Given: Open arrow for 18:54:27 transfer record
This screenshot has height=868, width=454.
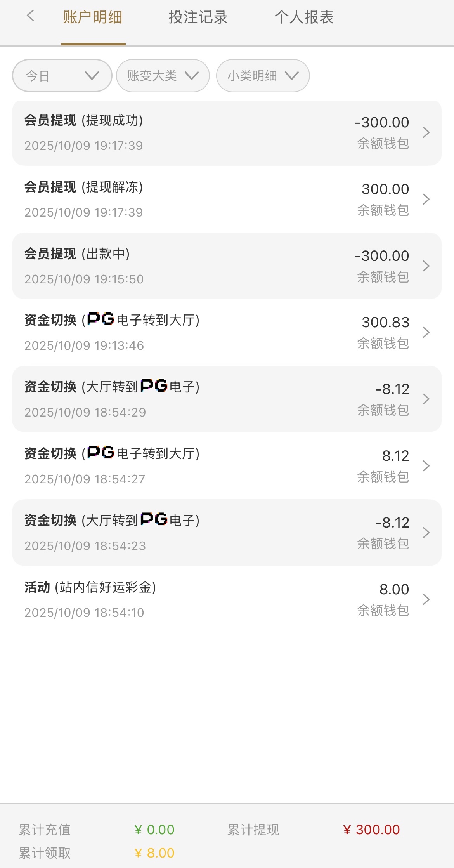Looking at the screenshot, I should point(426,466).
